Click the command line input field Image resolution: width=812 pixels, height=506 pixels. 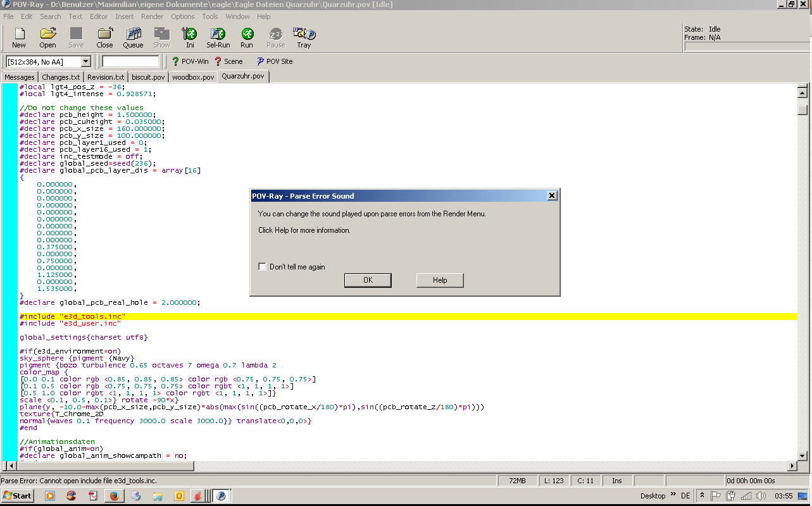click(130, 61)
